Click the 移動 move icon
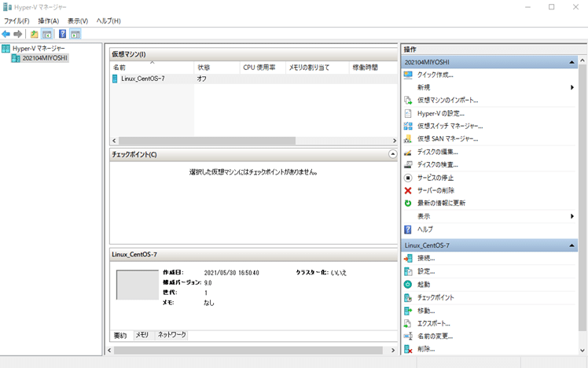The image size is (588, 368). 408,311
